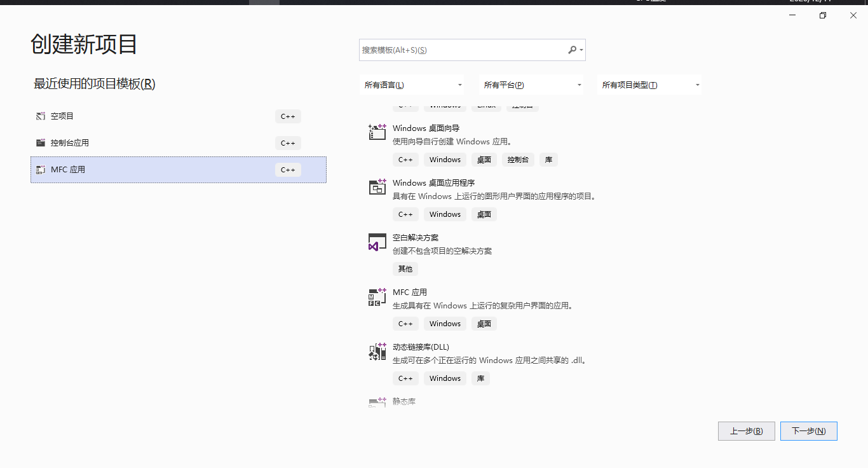Select MFC 应用 template title in list
Image resolution: width=868 pixels, height=468 pixels.
410,292
